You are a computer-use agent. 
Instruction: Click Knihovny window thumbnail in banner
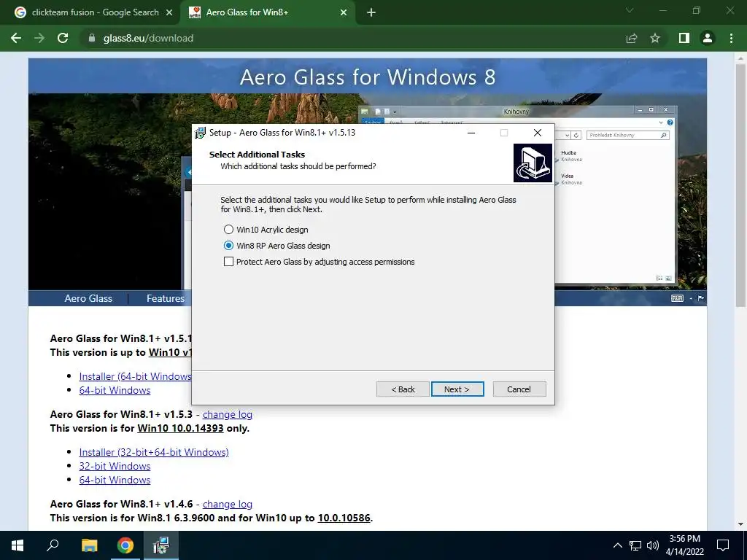(615, 195)
